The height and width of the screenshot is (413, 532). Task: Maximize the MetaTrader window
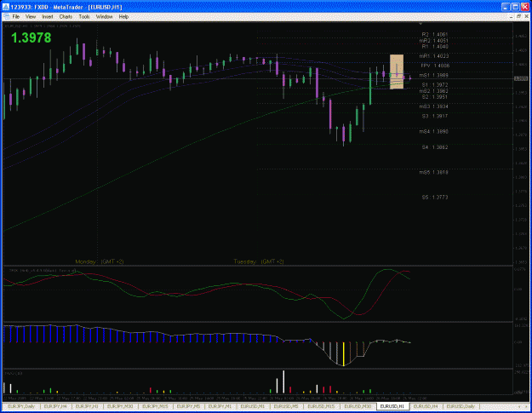click(515, 7)
